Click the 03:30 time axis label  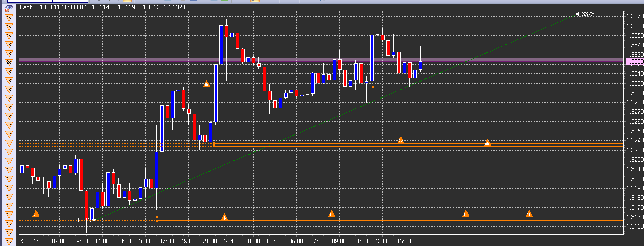(x=22, y=241)
